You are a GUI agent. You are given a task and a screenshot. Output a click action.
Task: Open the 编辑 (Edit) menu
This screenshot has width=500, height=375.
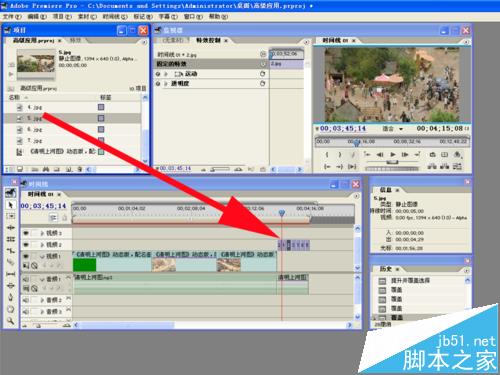click(37, 16)
